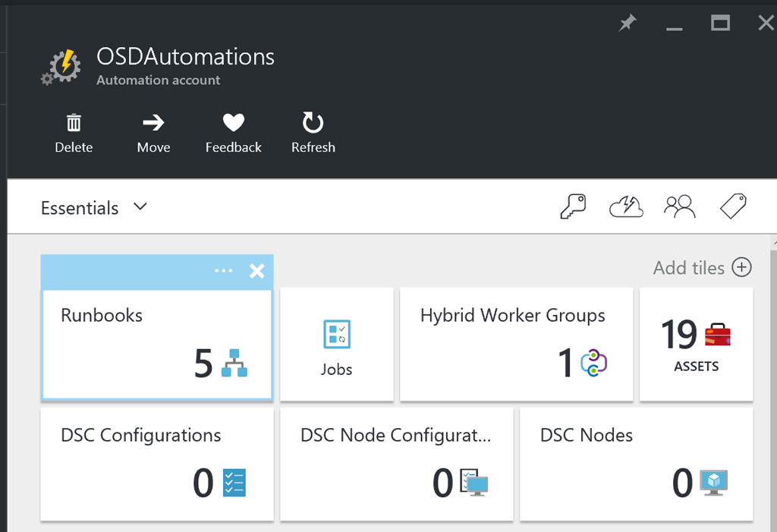
Task: Minimize the OSDAutomations blade
Action: 674,29
